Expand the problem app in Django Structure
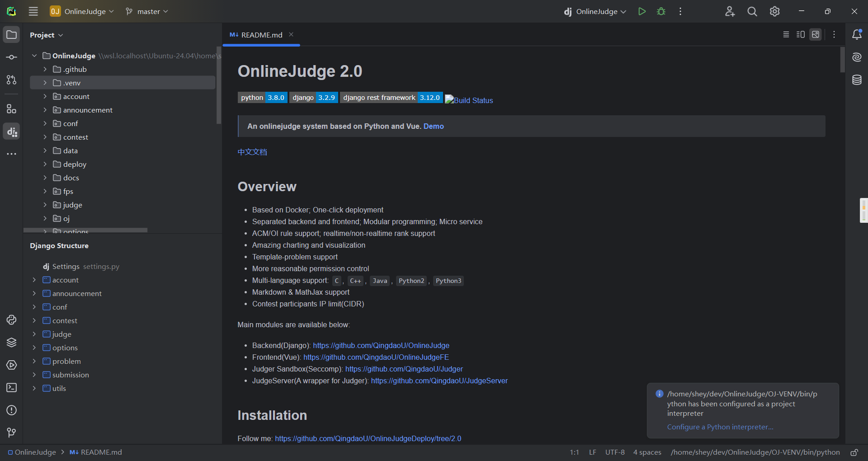This screenshot has width=868, height=461. click(34, 361)
